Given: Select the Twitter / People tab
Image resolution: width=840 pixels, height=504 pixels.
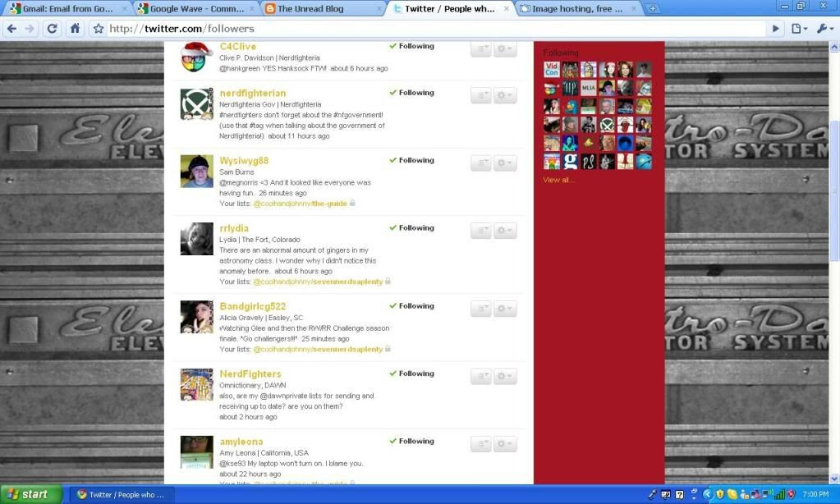Looking at the screenshot, I should tap(449, 8).
